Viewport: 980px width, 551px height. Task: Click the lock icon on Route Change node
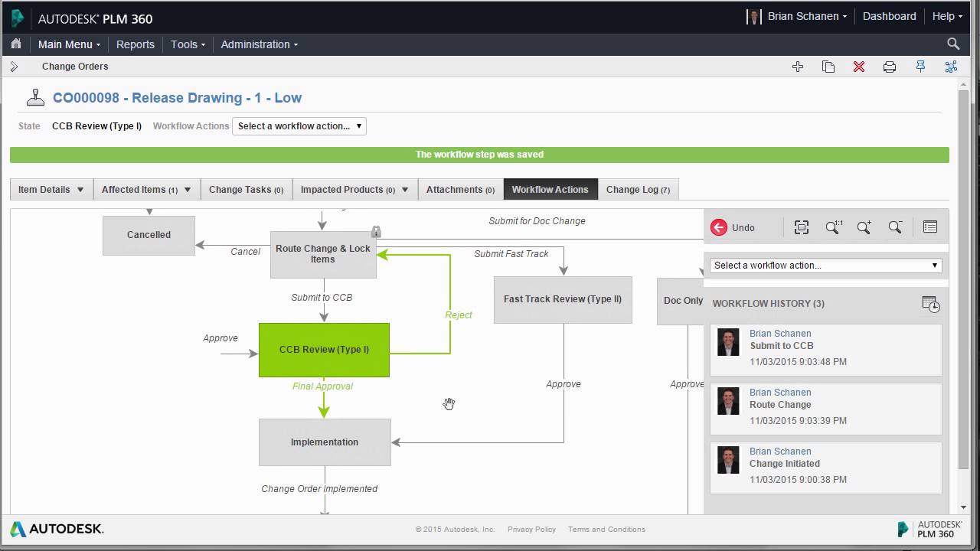pyautogui.click(x=376, y=231)
